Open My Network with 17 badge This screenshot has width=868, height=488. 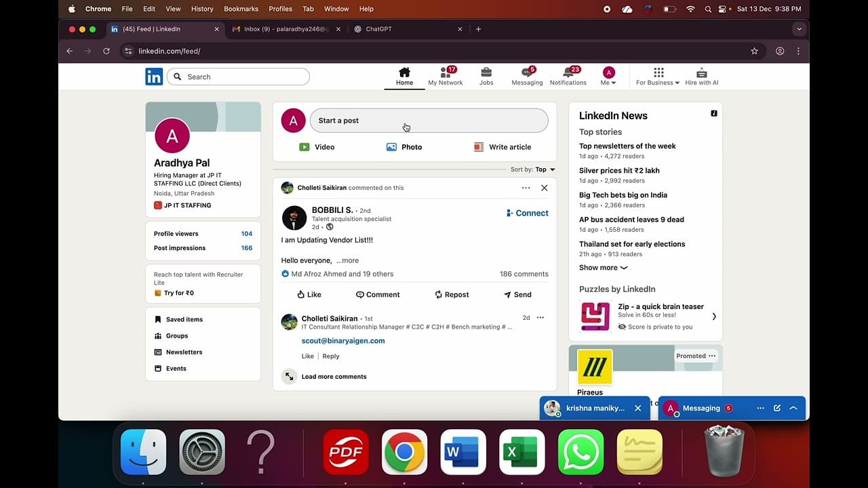(446, 77)
